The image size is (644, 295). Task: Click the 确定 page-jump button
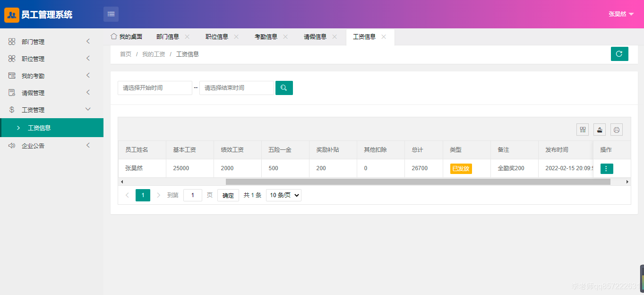point(228,195)
